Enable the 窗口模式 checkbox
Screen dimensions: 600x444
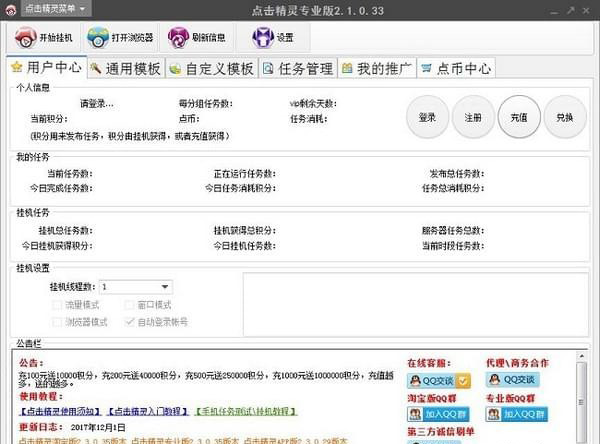click(130, 304)
